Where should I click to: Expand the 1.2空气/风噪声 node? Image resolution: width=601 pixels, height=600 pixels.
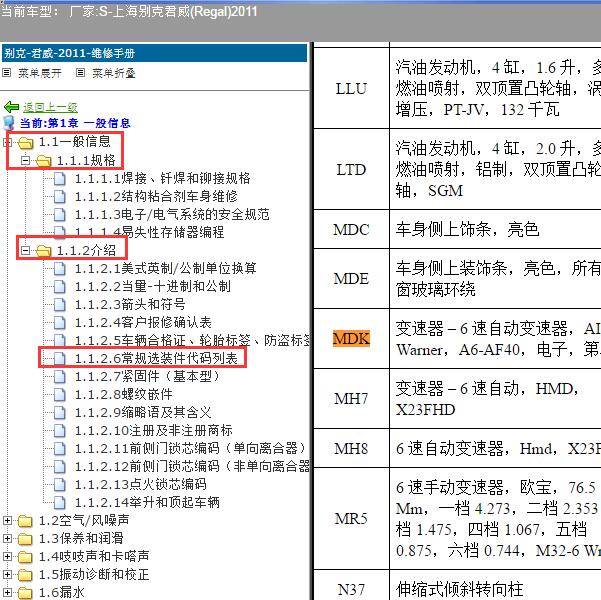(x=7, y=520)
